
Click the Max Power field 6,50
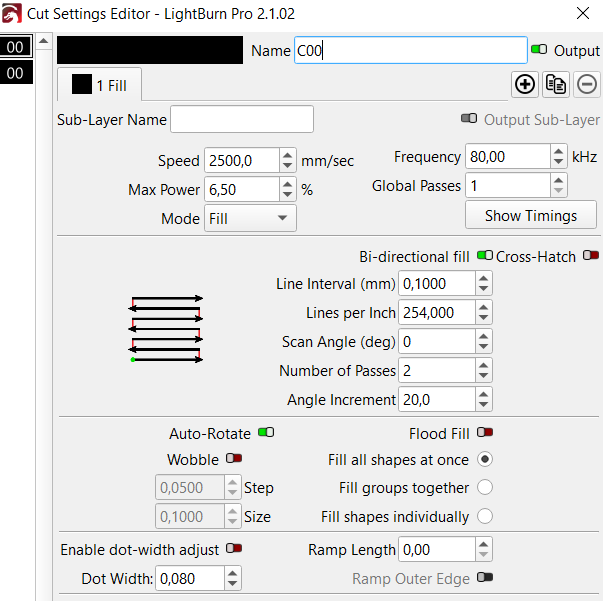click(x=242, y=189)
